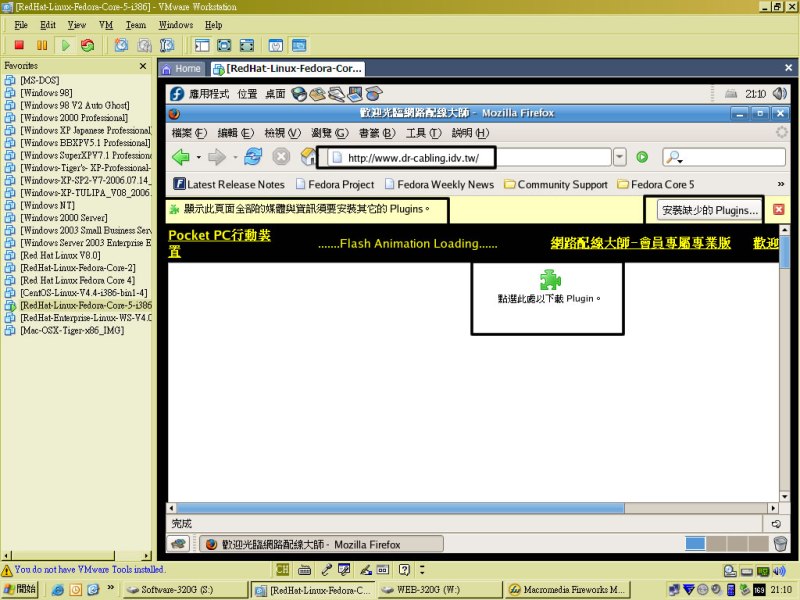Click the first GNOME workspace switcher square
The image size is (800, 600).
[x=695, y=544]
